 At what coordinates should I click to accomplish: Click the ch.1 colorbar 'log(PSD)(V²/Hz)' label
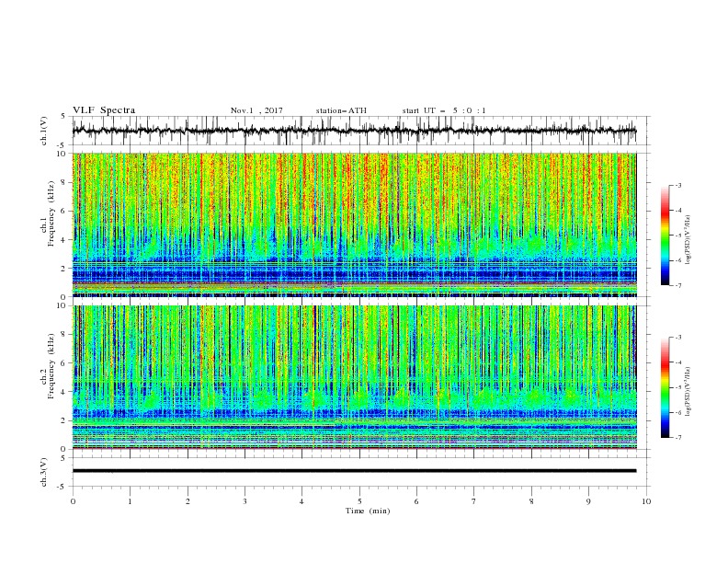pos(689,240)
